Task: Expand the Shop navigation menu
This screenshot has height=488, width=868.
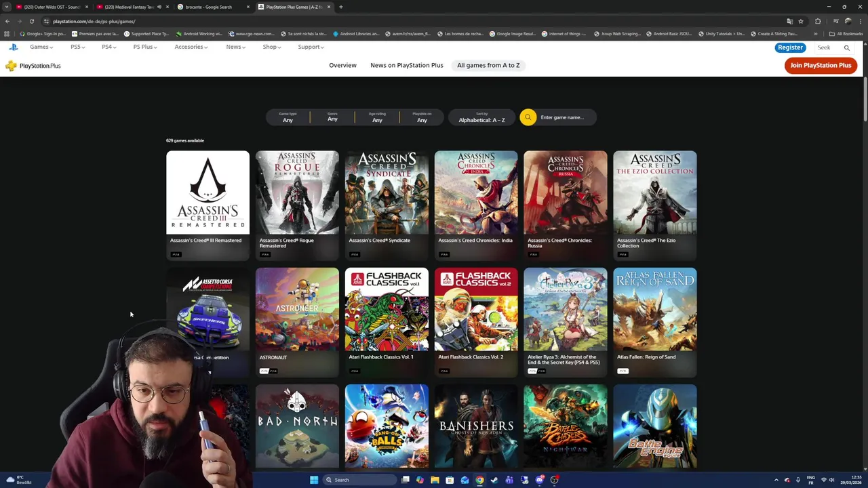Action: click(271, 47)
